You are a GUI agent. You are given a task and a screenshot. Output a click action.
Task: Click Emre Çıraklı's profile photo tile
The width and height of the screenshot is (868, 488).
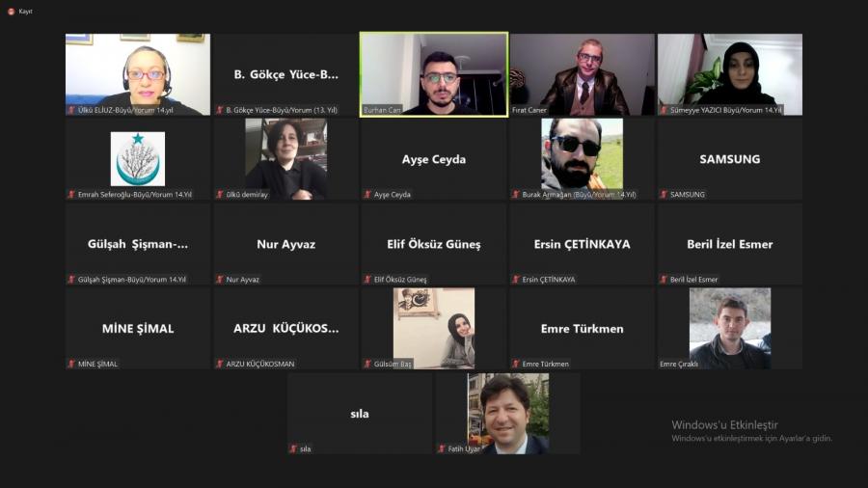click(x=730, y=329)
